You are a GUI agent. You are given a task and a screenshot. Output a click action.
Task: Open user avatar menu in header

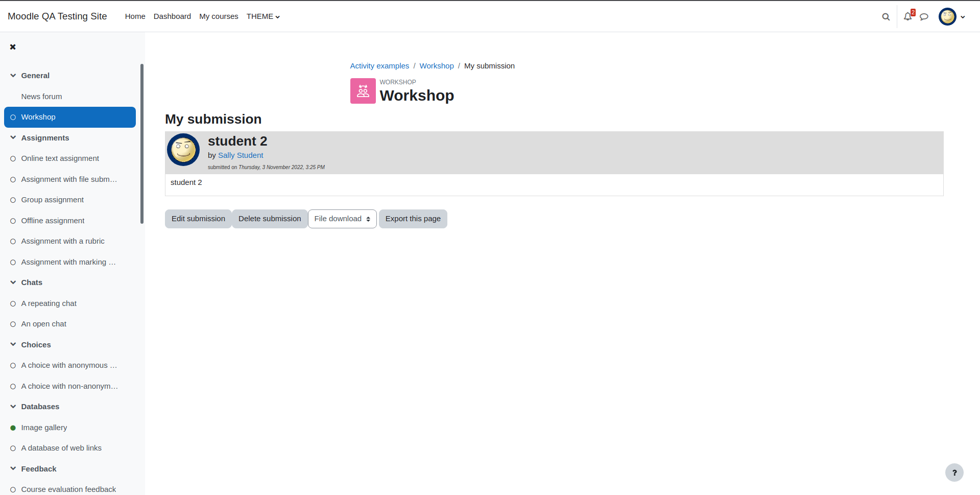[947, 17]
